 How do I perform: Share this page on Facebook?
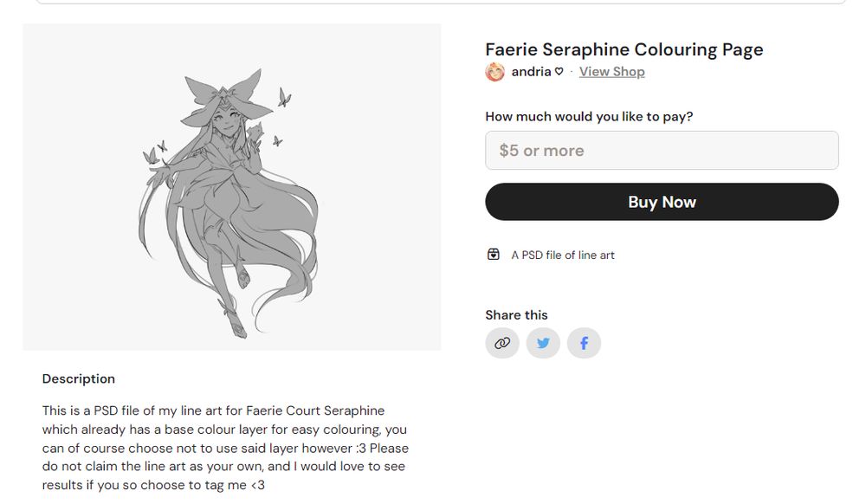click(584, 343)
